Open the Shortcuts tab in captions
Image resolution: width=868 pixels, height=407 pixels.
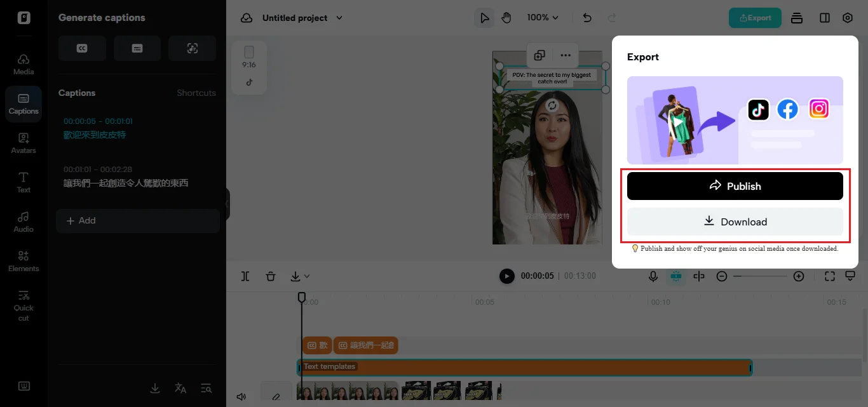point(196,93)
